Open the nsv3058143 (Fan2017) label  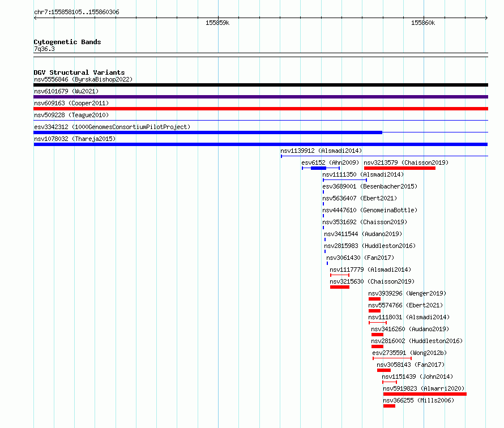[x=411, y=365]
